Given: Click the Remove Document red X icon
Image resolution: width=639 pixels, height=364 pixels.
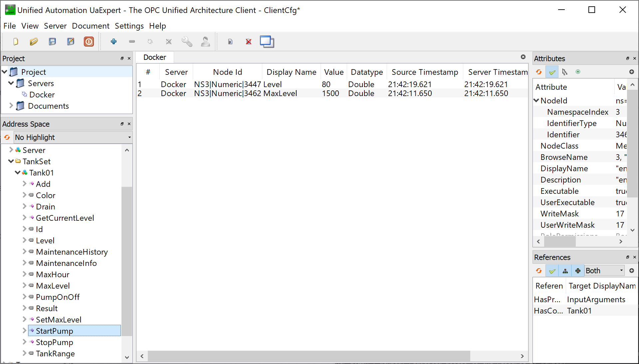Looking at the screenshot, I should (248, 42).
